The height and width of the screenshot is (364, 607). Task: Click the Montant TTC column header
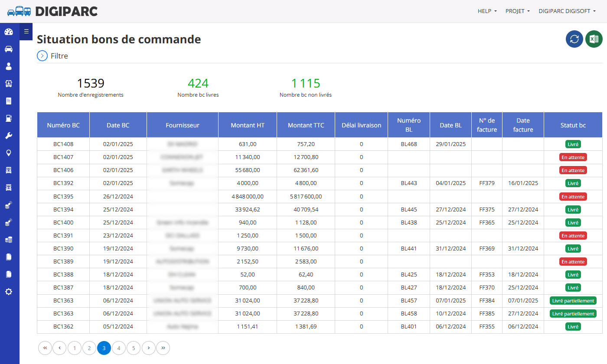(x=306, y=125)
